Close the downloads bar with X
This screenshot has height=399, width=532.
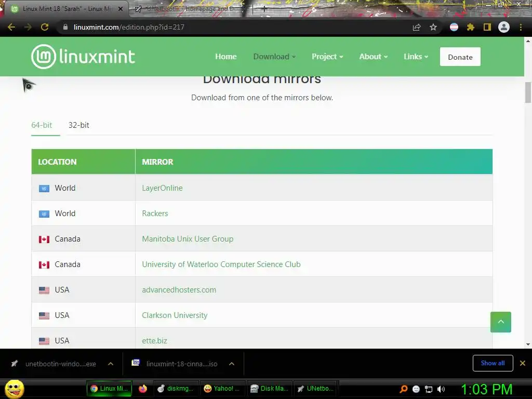point(523,363)
